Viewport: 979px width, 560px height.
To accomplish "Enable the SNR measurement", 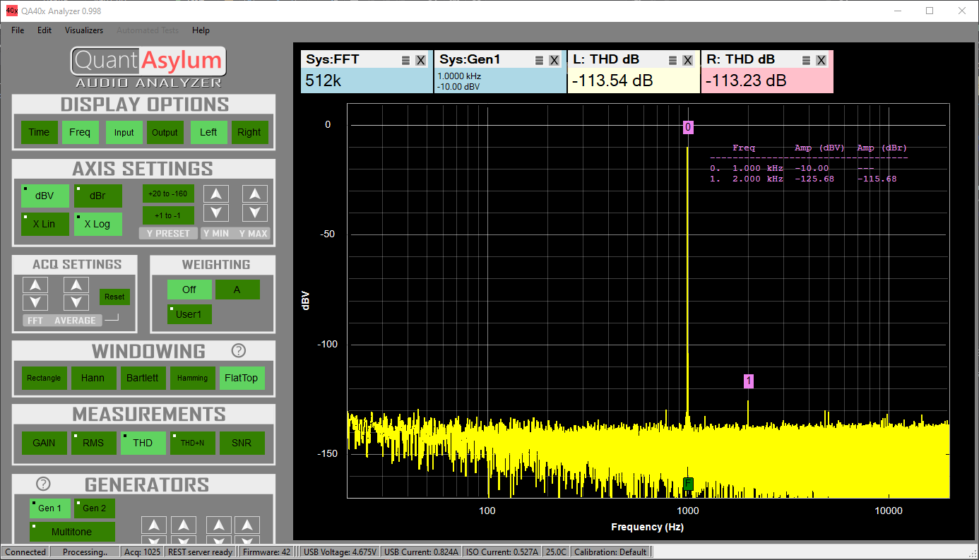I will click(242, 443).
